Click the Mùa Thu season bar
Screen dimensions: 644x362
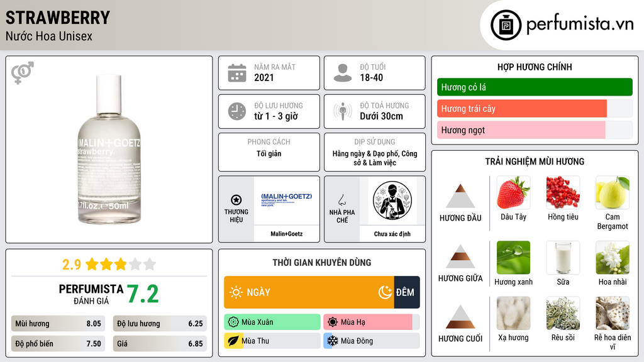click(272, 341)
